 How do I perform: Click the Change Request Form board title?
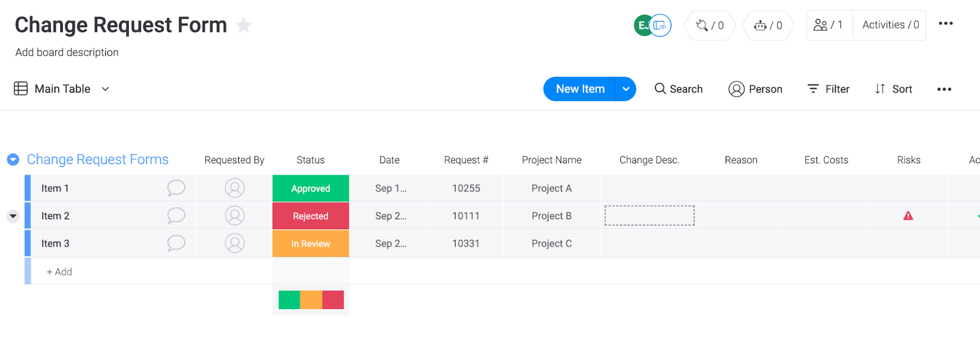(121, 25)
